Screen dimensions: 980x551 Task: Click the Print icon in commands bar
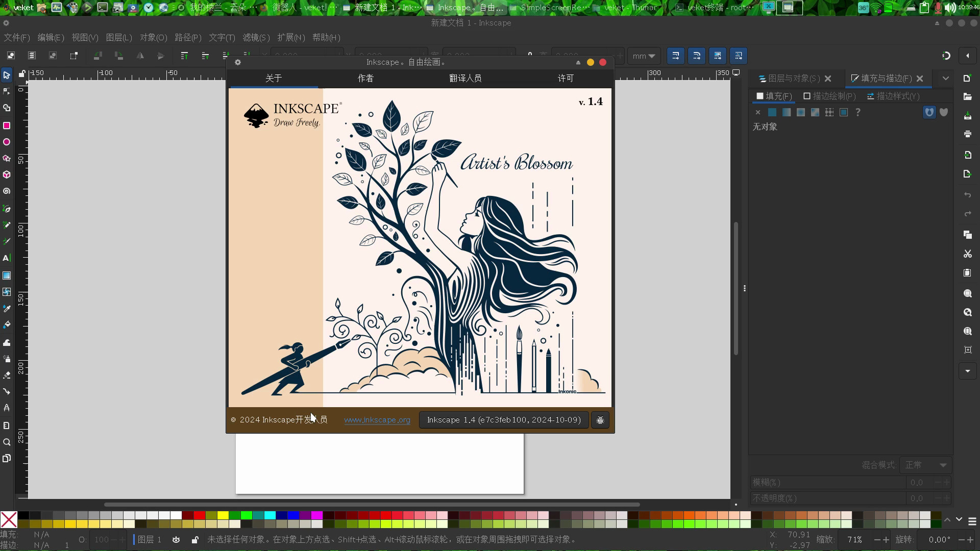967,134
